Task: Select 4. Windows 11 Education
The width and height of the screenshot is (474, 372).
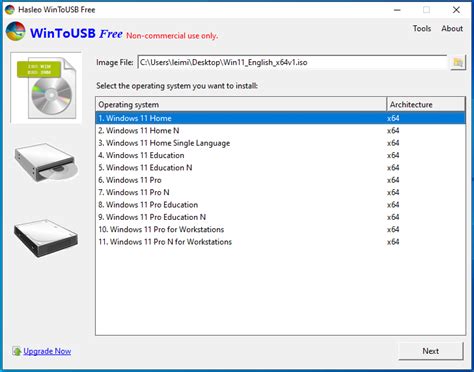Action: click(280, 155)
